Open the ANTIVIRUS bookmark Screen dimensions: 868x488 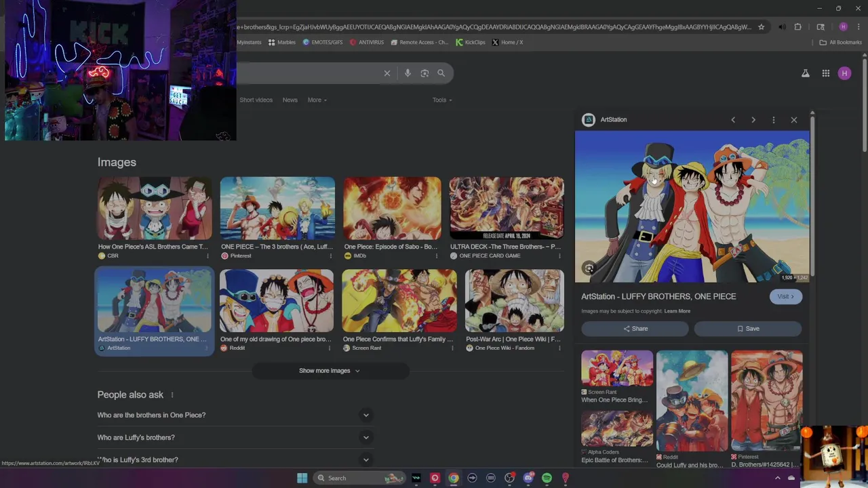[367, 42]
